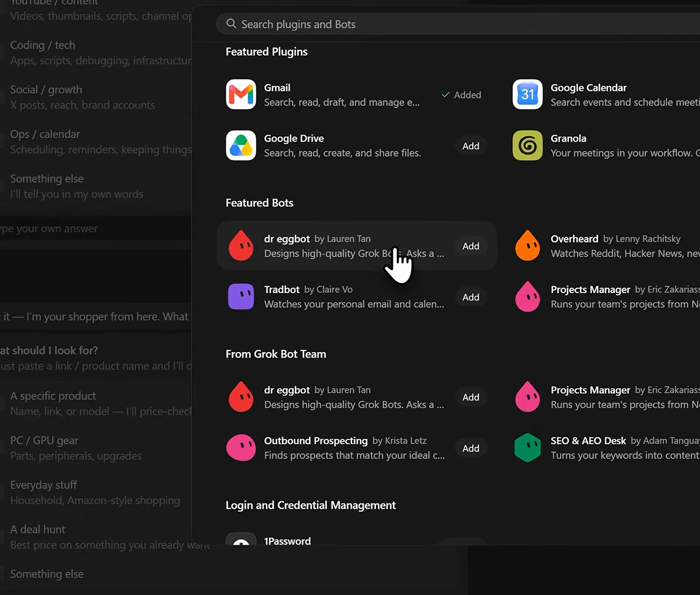Add the Tradbot bot

[471, 297]
